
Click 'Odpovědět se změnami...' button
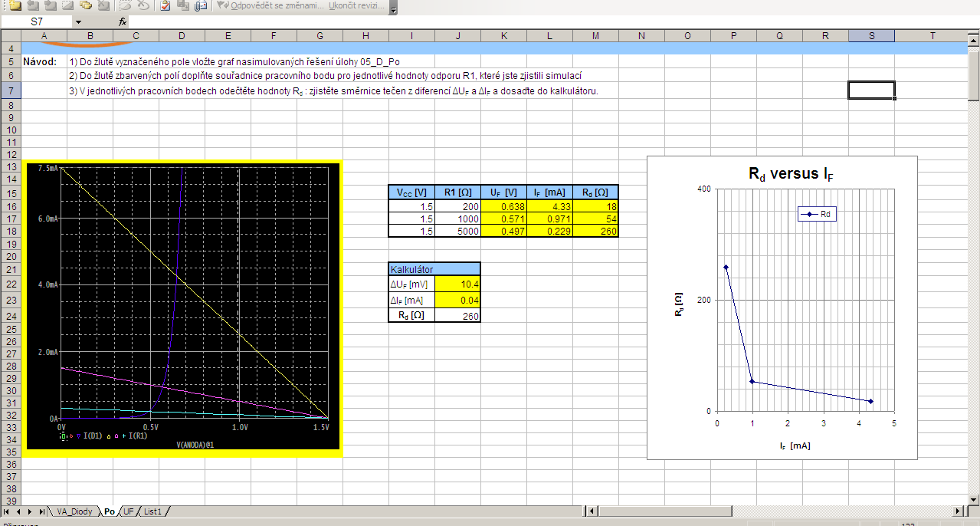pyautogui.click(x=270, y=5)
